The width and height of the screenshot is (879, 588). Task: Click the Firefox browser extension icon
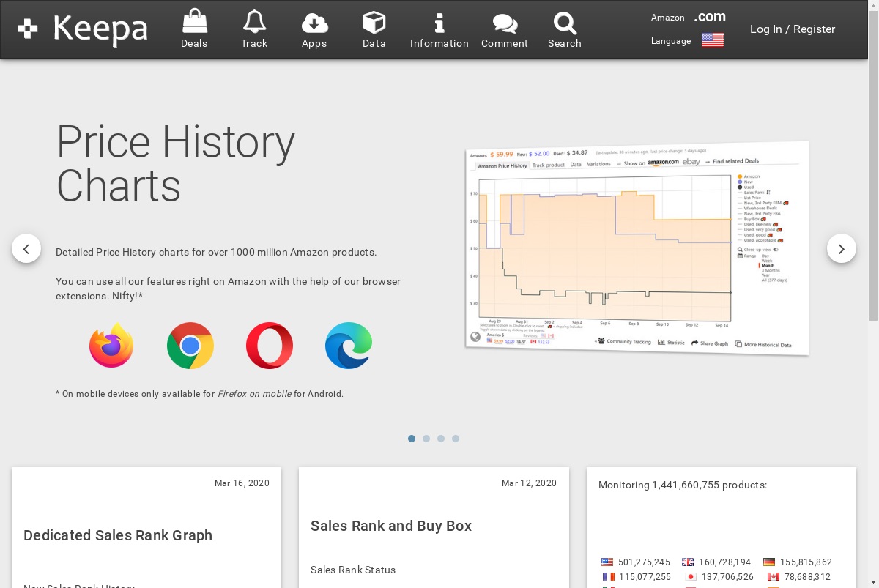(111, 345)
